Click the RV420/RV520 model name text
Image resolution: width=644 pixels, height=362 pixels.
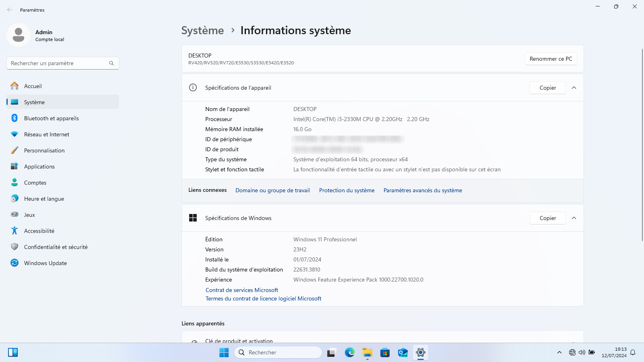[241, 63]
